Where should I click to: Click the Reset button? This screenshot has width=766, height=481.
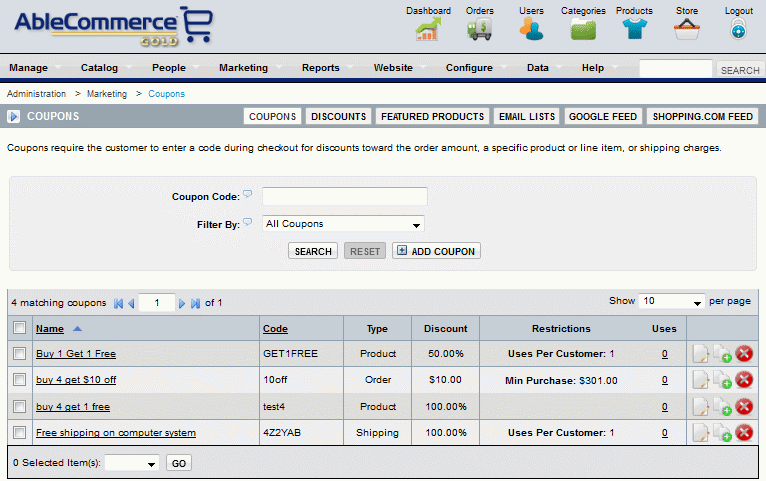(364, 251)
